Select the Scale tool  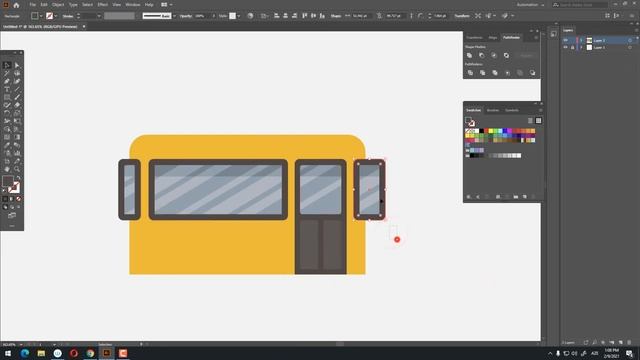(17, 113)
